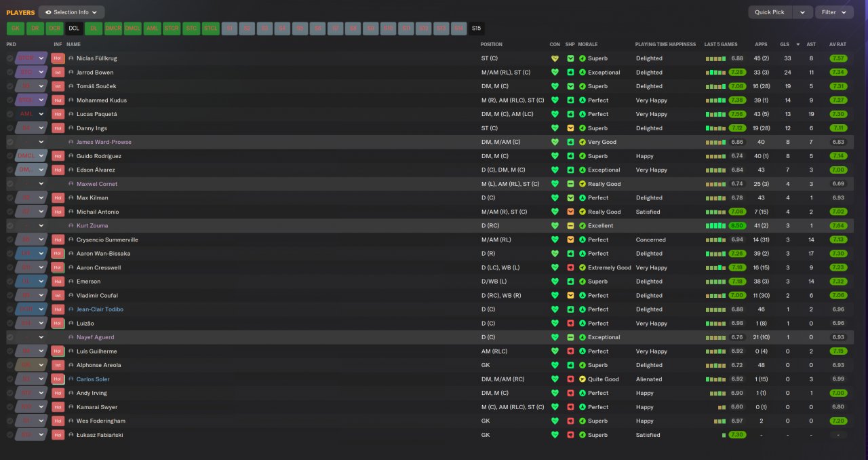Toggle the picked checkmark for Luis Guilherme

9,351
